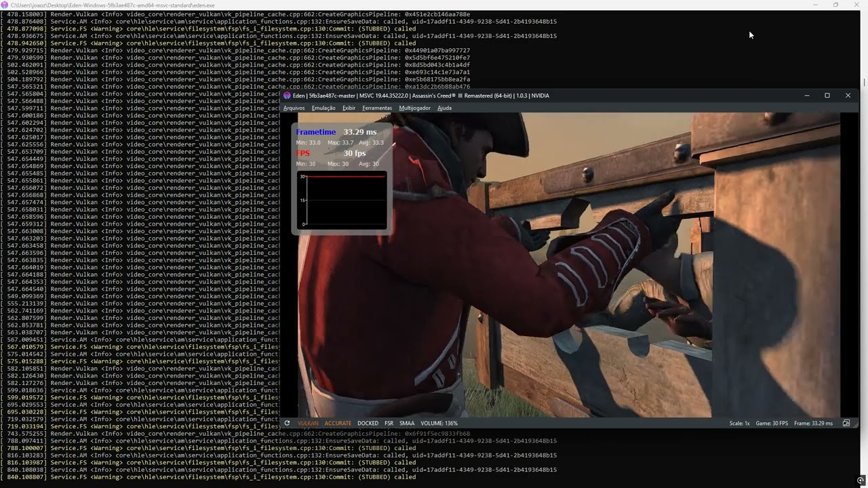Toggle DOCKED mode in status bar
The image size is (868, 488).
point(368,423)
